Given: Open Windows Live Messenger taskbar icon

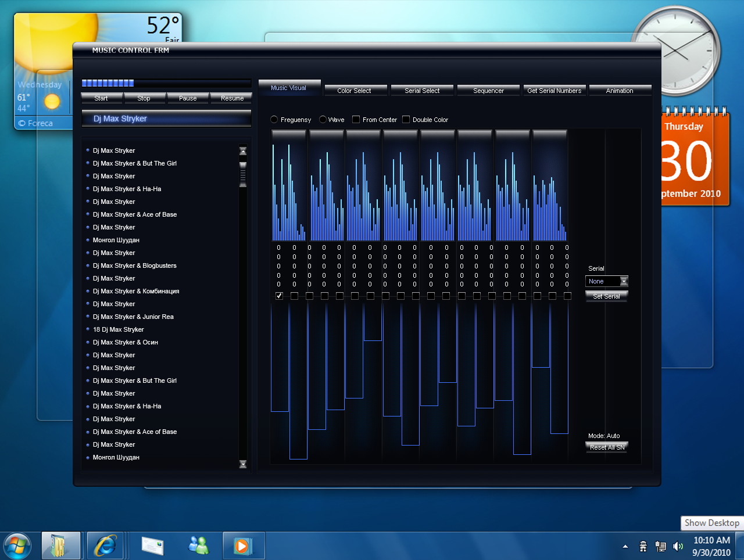Looking at the screenshot, I should point(198,546).
